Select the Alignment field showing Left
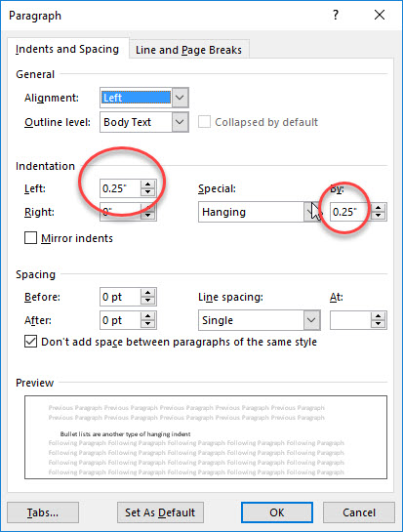This screenshot has height=532, width=403. [x=136, y=98]
